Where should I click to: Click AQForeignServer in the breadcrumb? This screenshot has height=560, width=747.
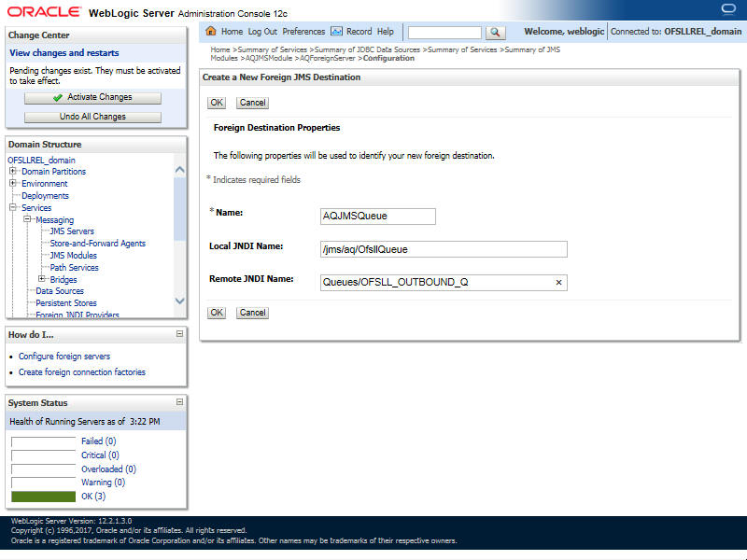[x=328, y=58]
